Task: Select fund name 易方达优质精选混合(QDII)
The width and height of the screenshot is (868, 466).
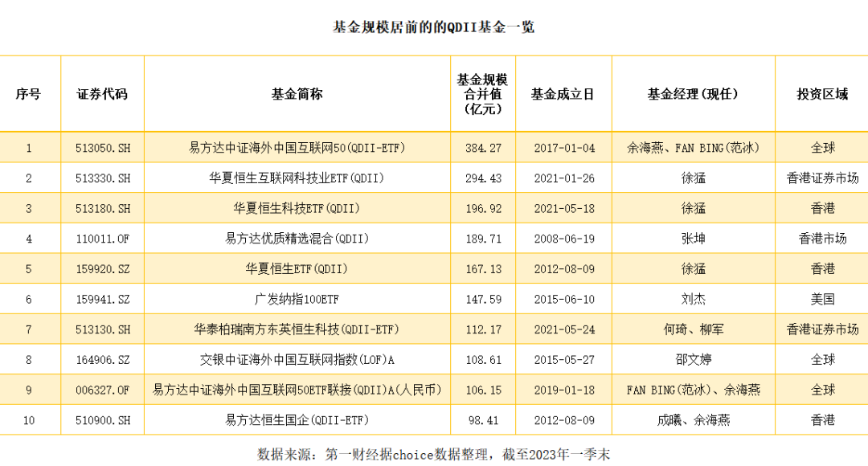Action: tap(297, 239)
